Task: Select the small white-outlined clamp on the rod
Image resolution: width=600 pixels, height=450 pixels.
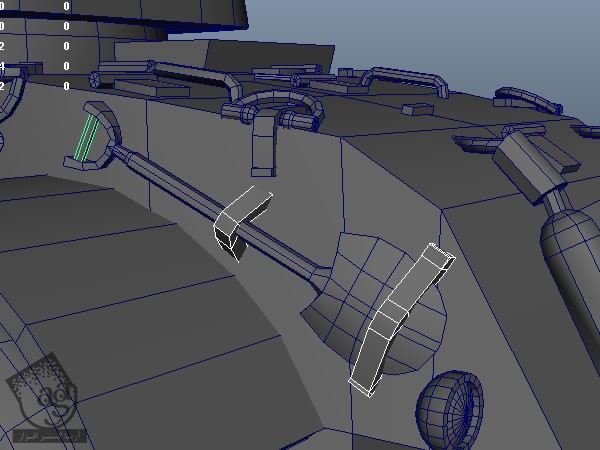Action: pos(241,220)
